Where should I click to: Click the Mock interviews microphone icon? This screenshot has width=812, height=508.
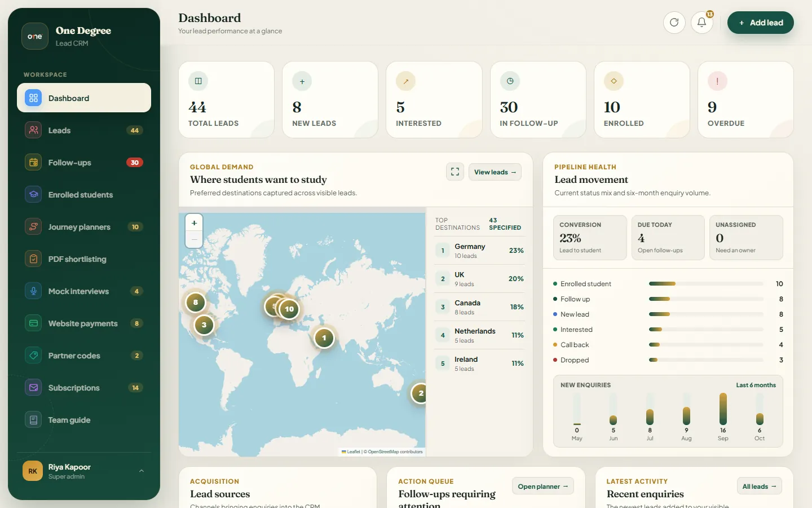(33, 291)
